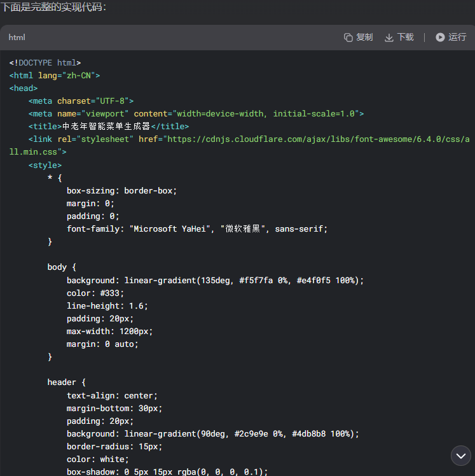The width and height of the screenshot is (475, 476).
Task: Click the box-sizing: border-box line
Action: tap(121, 191)
